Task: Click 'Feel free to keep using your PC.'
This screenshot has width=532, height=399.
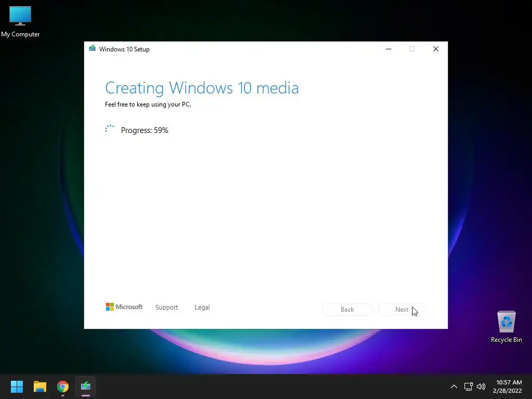Action: coord(148,104)
